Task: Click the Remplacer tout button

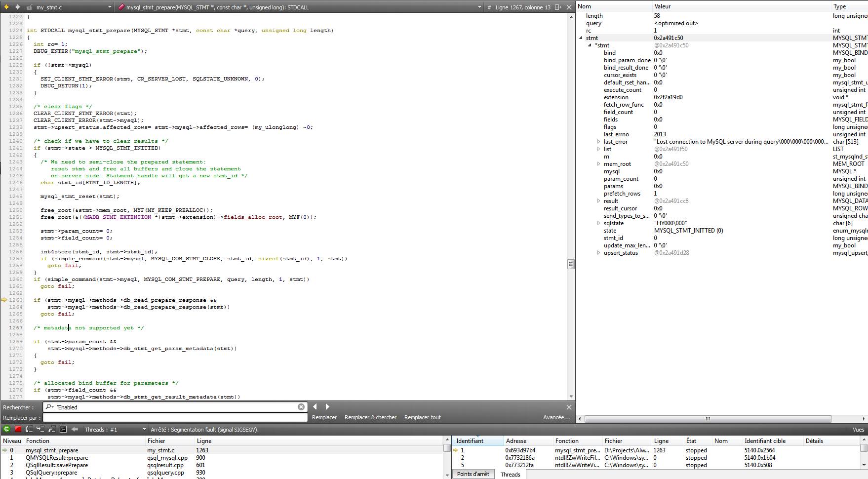Action: (422, 417)
